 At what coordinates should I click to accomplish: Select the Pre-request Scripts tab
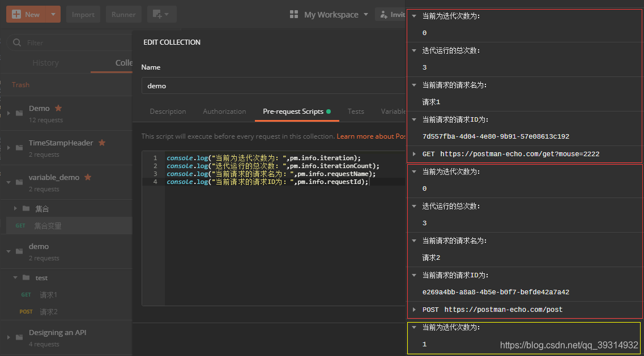pyautogui.click(x=297, y=111)
